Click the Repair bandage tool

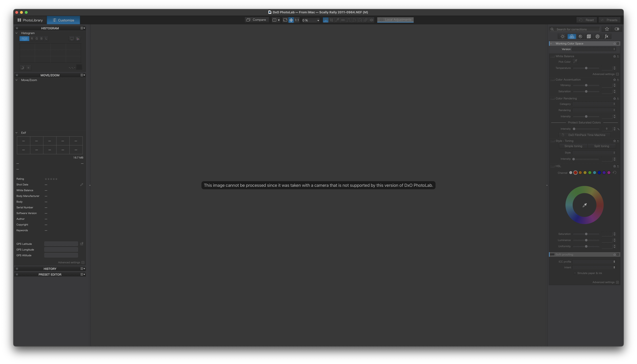[365, 20]
